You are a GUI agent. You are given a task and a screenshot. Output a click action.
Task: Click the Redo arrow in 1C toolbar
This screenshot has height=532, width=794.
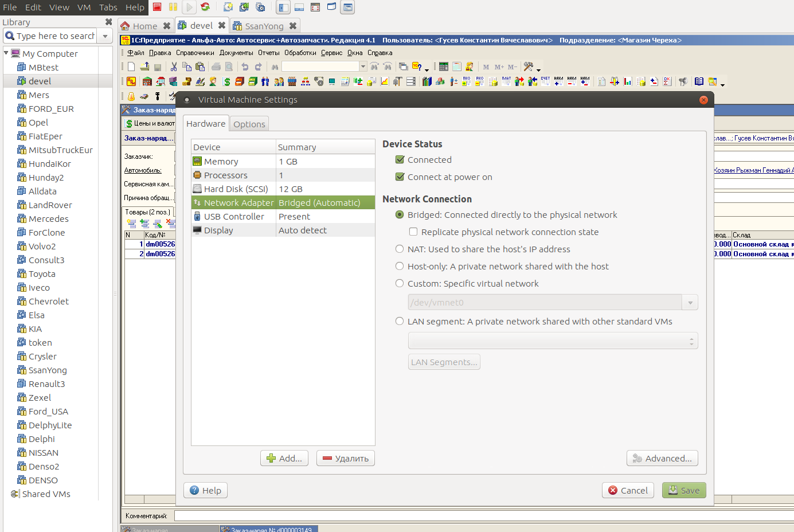click(258, 66)
